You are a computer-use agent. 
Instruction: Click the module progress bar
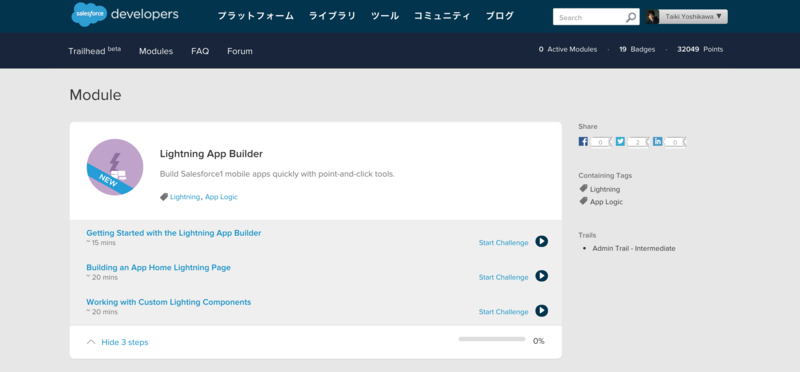click(x=492, y=339)
